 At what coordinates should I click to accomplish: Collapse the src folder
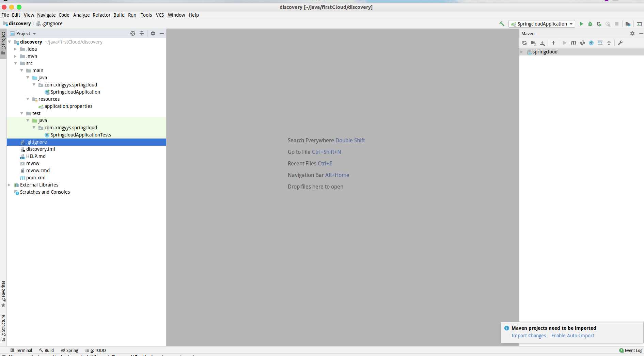pos(15,63)
